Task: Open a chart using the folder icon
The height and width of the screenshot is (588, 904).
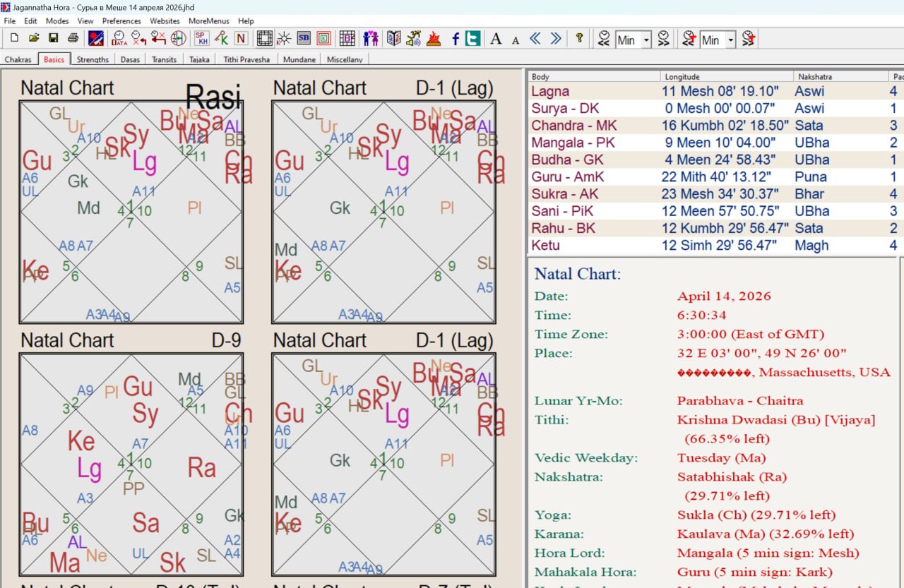Action: pyautogui.click(x=33, y=39)
